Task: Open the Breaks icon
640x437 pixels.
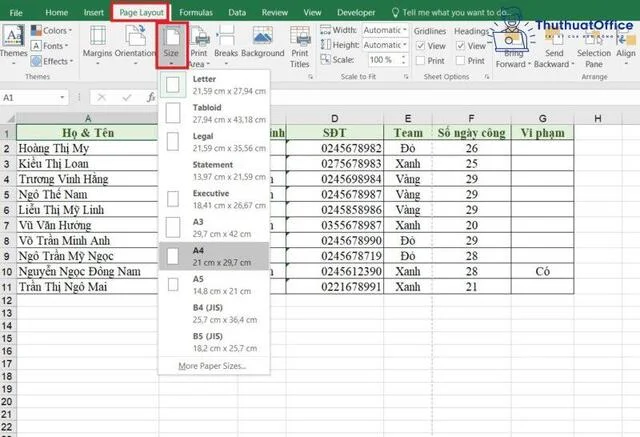Action: pos(226,36)
